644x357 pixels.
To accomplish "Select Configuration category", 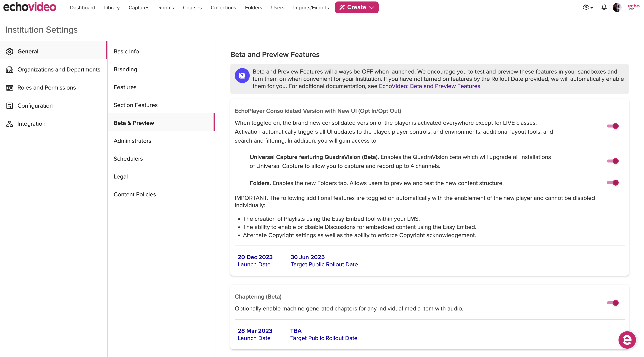I will 53,106.
